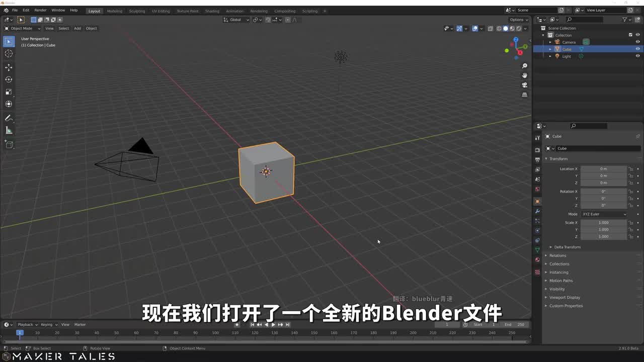Uncheck the Collection exclude checkbox
Viewport: 644px width, 362px height.
coord(630,35)
